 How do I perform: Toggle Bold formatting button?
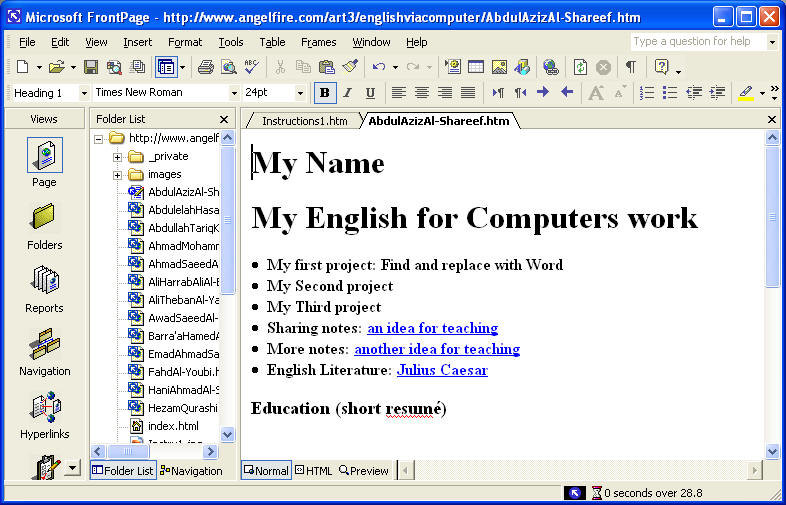tap(324, 93)
